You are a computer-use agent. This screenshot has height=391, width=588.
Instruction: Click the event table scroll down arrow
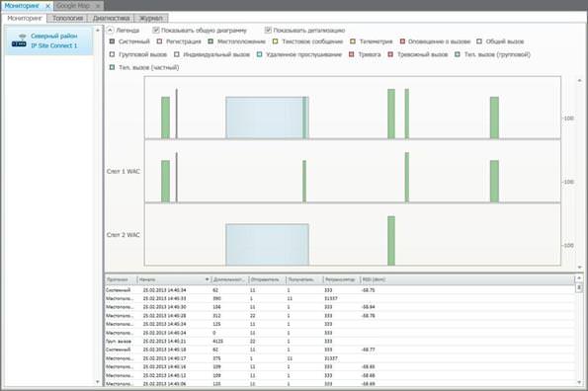579,382
